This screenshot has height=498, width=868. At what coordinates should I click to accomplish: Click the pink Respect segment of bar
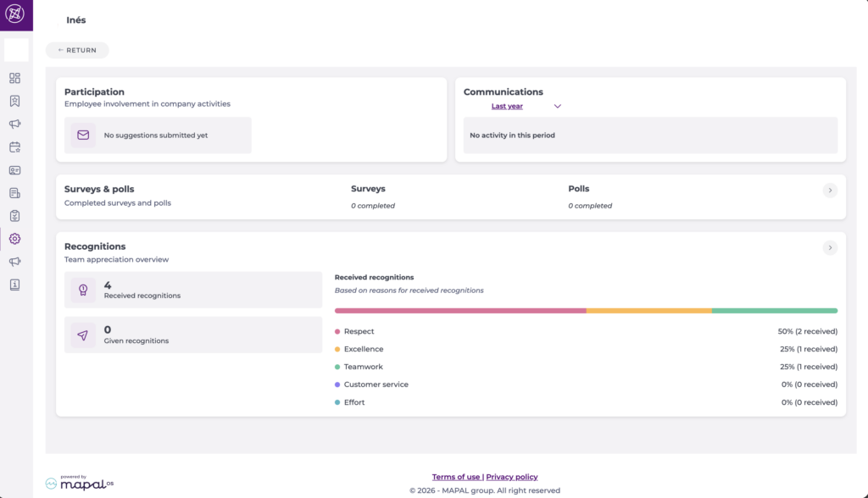[x=460, y=311]
